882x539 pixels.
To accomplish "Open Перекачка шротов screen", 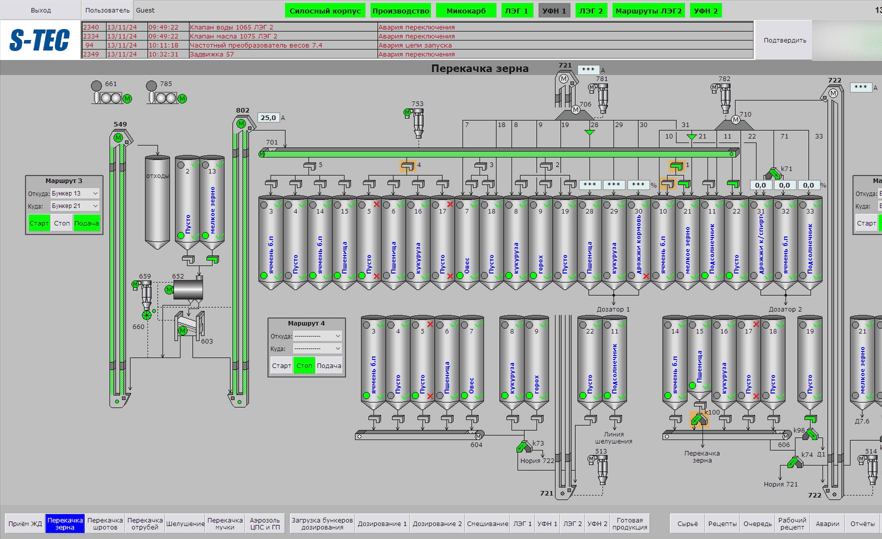I will point(105,524).
